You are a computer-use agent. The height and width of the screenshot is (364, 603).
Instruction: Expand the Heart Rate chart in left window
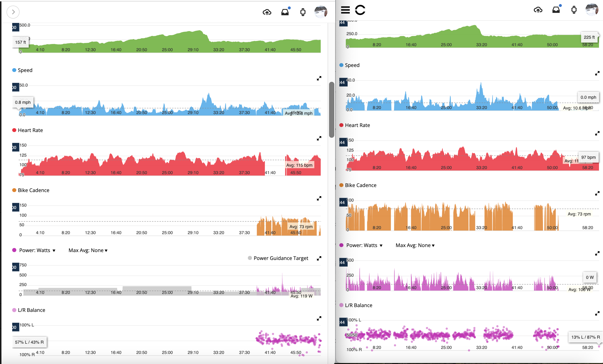319,138
